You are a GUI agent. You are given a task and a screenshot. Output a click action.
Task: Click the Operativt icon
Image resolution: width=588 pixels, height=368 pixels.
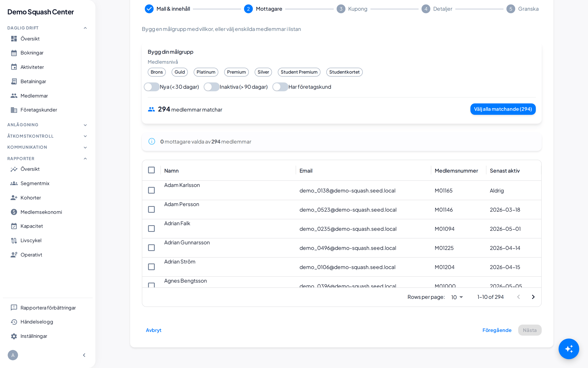pyautogui.click(x=14, y=255)
